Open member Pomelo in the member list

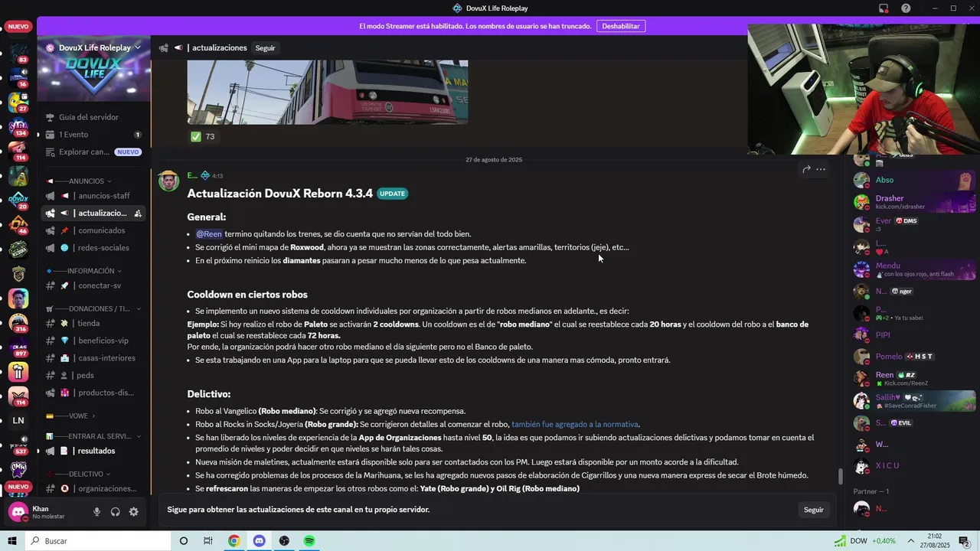coord(915,357)
